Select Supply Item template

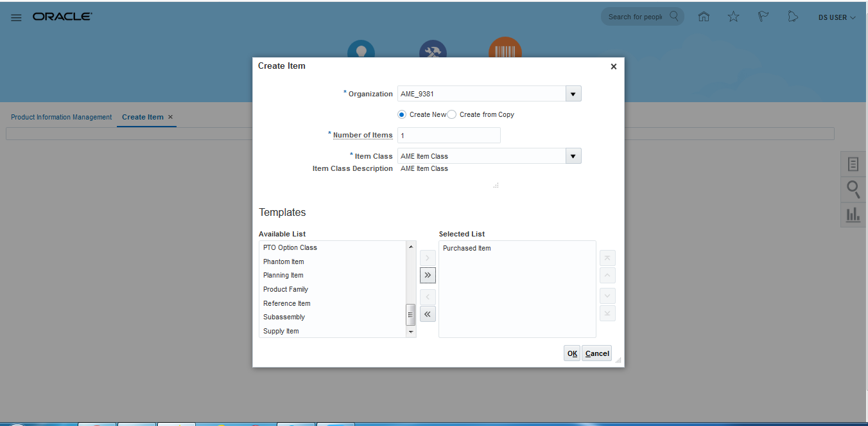pos(333,331)
